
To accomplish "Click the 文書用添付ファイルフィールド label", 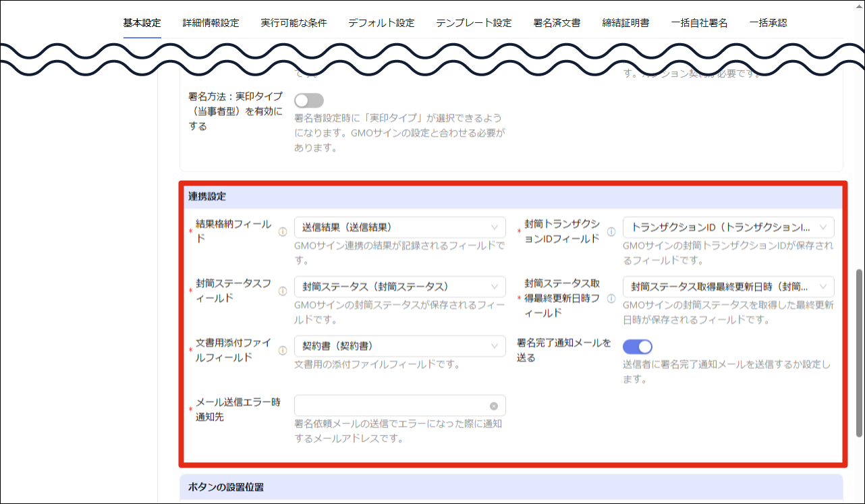I will point(233,350).
